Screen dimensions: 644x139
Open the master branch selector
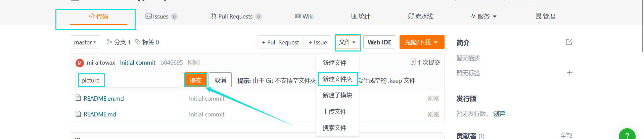pyautogui.click(x=85, y=42)
